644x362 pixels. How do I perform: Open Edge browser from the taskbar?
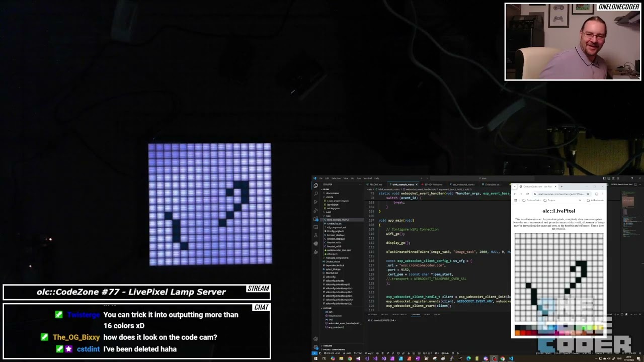[x=468, y=358]
